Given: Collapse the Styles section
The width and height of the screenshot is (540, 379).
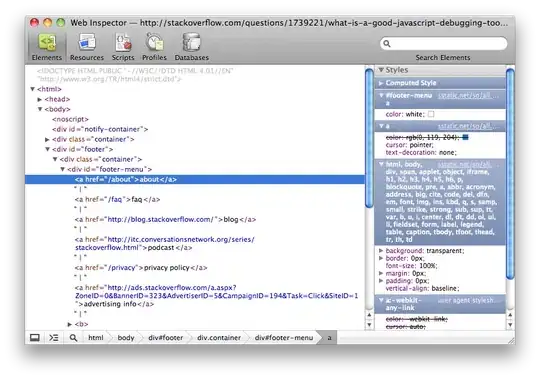Looking at the screenshot, I should tap(381, 70).
